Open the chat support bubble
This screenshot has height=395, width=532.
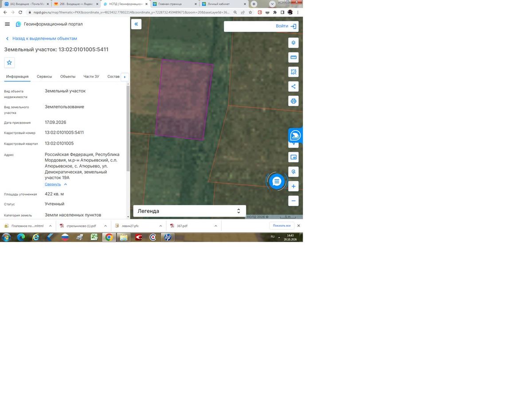tap(277, 181)
